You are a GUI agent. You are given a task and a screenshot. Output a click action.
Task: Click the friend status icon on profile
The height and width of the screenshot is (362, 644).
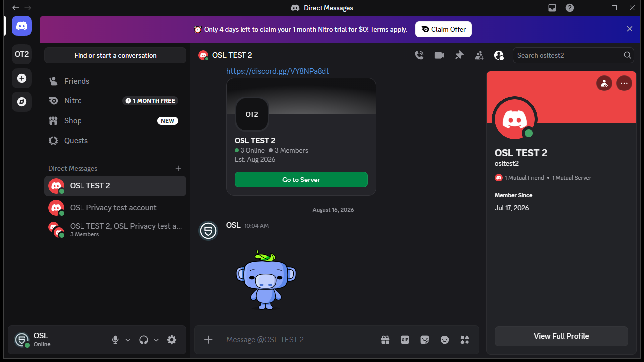(x=604, y=83)
